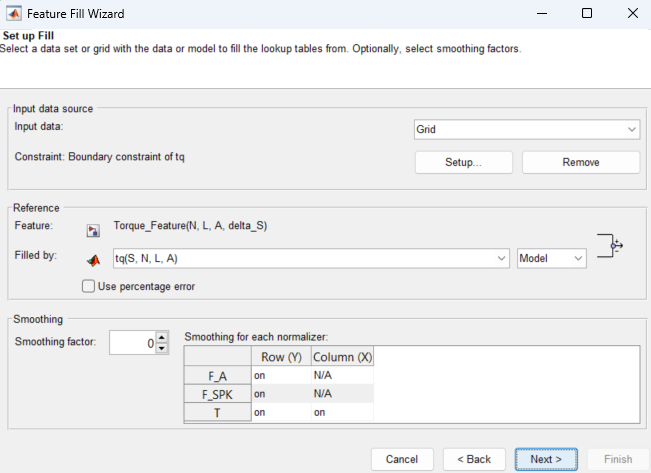The image size is (651, 473).
Task: Click F_SPK Row (Y) 'on' cell
Action: tap(281, 394)
